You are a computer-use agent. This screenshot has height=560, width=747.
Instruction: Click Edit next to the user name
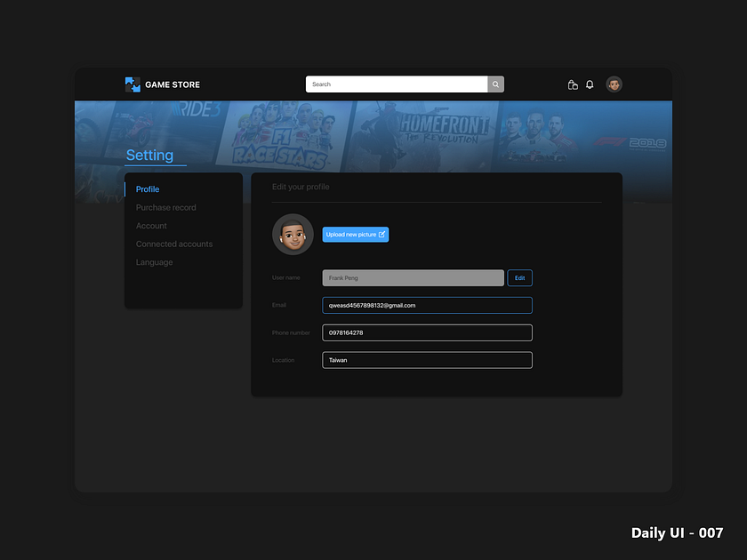click(x=519, y=277)
